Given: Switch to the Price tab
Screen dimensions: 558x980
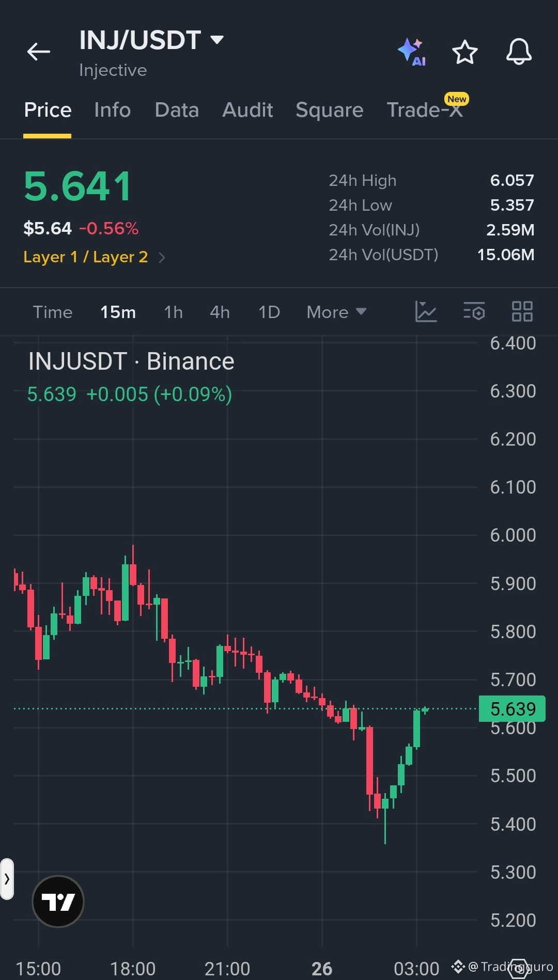Looking at the screenshot, I should (48, 110).
